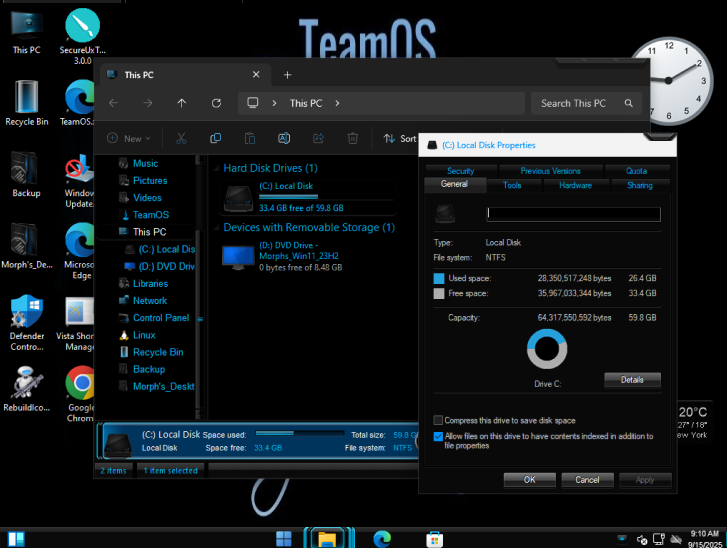This screenshot has height=548, width=727.
Task: Click the Details button
Action: (632, 380)
